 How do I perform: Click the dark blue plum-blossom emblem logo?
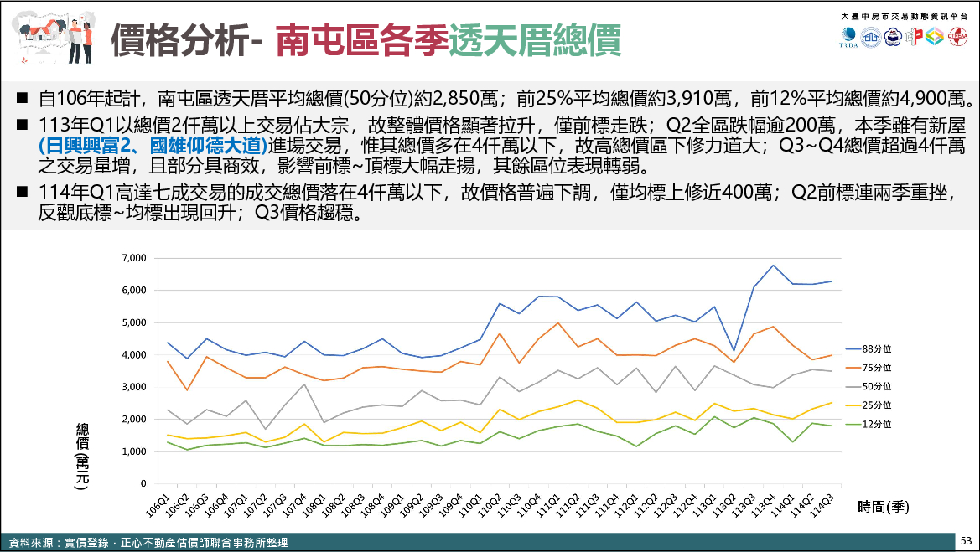coord(893,37)
